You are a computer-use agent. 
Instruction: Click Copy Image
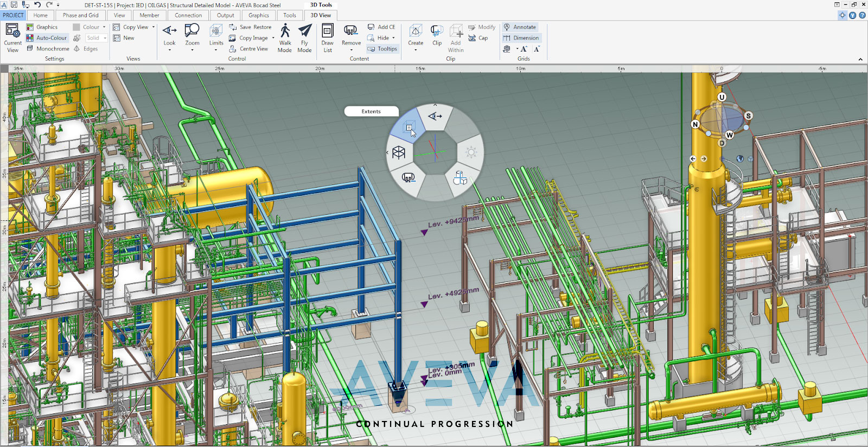[x=248, y=38]
